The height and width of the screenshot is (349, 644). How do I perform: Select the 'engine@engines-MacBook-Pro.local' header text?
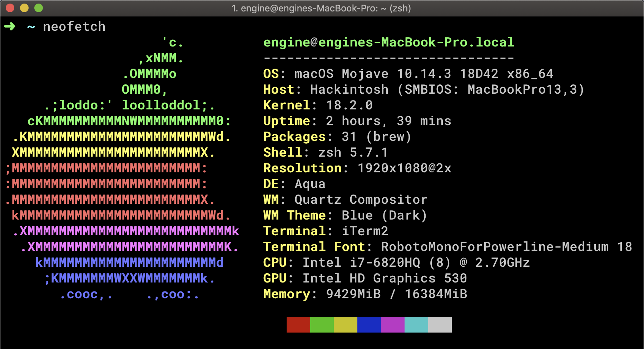coord(389,42)
